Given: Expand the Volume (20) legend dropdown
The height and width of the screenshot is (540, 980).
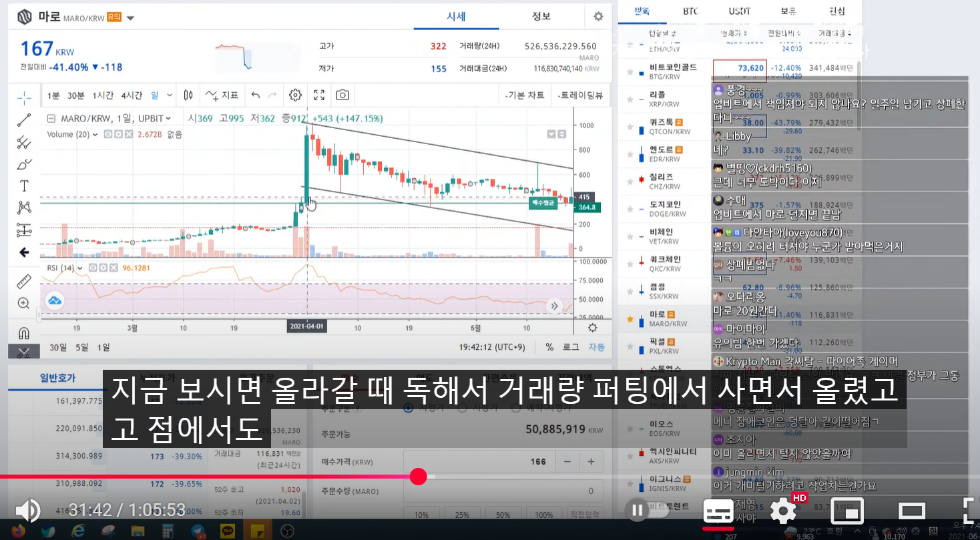Looking at the screenshot, I should [x=95, y=134].
